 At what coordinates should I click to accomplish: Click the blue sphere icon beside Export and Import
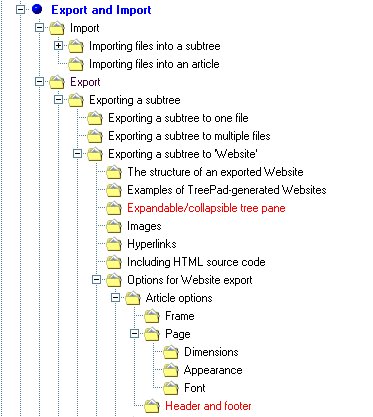(37, 9)
